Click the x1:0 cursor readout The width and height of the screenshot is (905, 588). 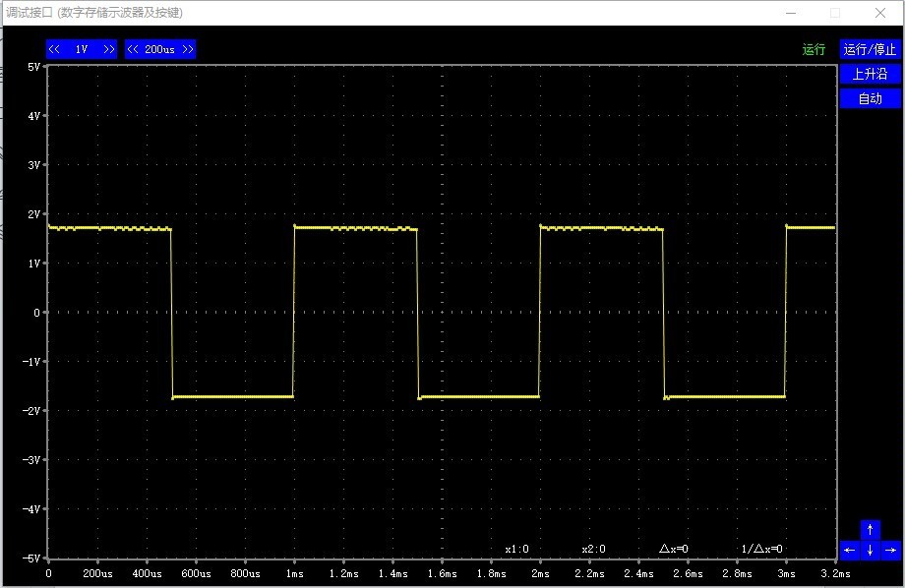[516, 549]
